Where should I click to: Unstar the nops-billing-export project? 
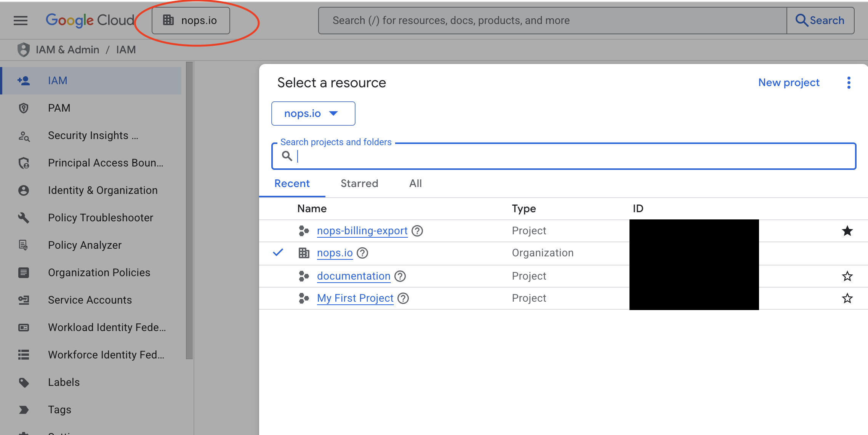(847, 231)
